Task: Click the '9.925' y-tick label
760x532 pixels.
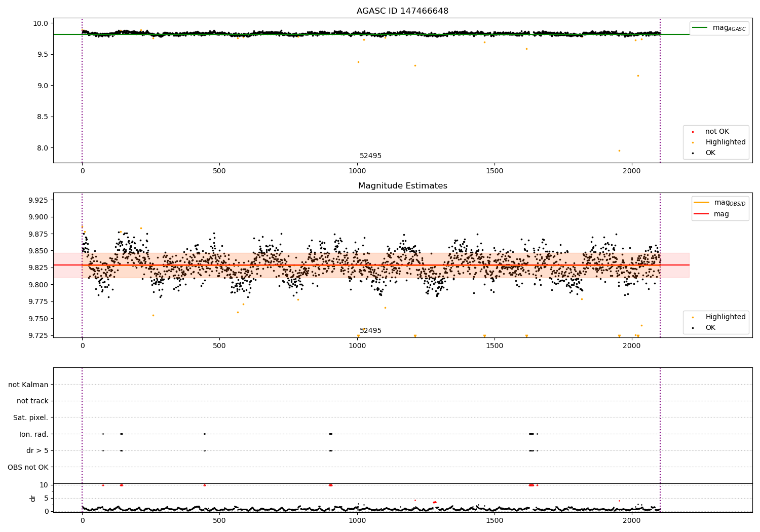Action: pyautogui.click(x=38, y=200)
